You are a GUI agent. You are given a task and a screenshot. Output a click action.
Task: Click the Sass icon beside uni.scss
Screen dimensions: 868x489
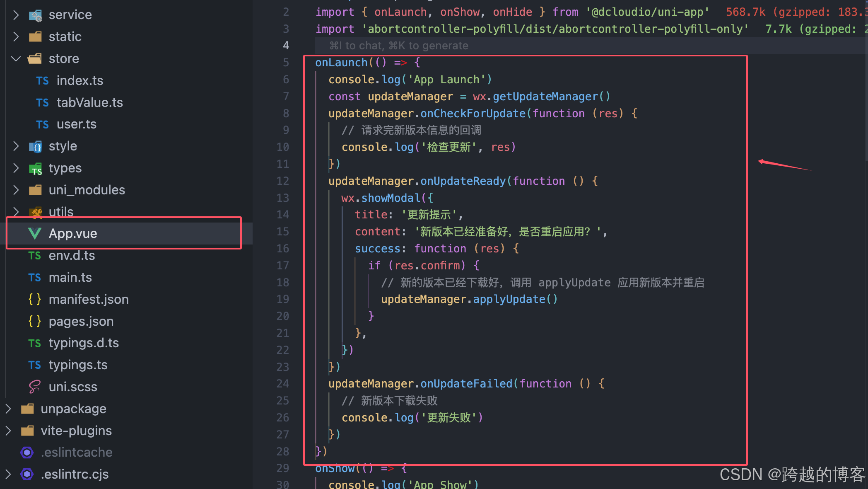click(34, 387)
